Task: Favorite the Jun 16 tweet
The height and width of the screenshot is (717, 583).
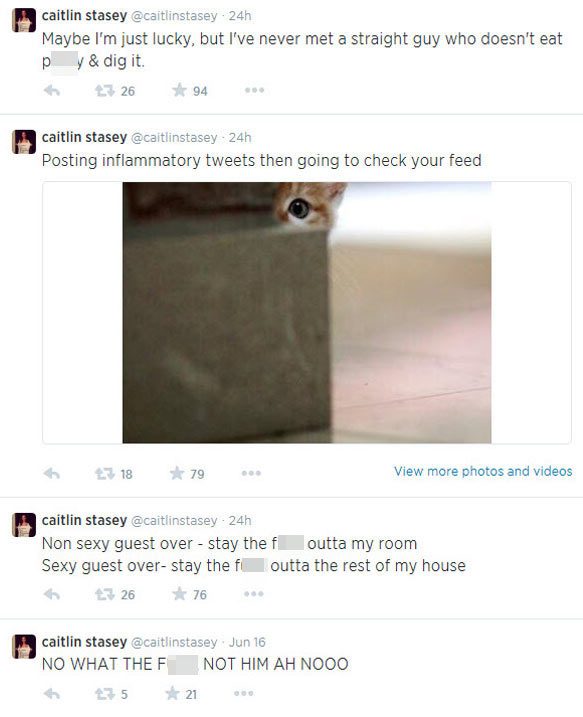Action: (x=172, y=694)
